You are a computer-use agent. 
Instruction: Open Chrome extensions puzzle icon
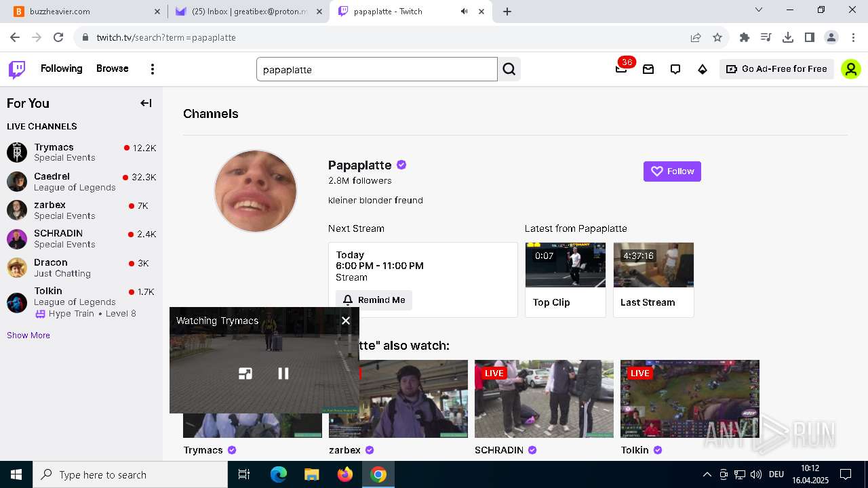click(745, 37)
